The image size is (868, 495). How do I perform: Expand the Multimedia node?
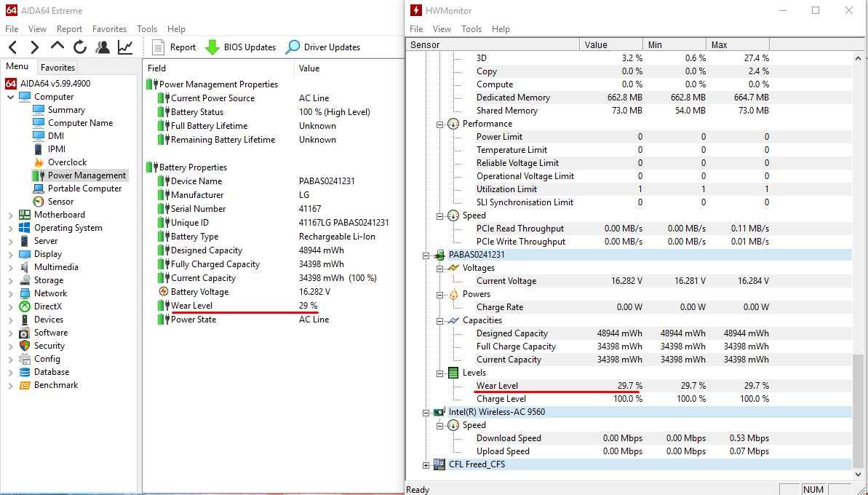(10, 267)
